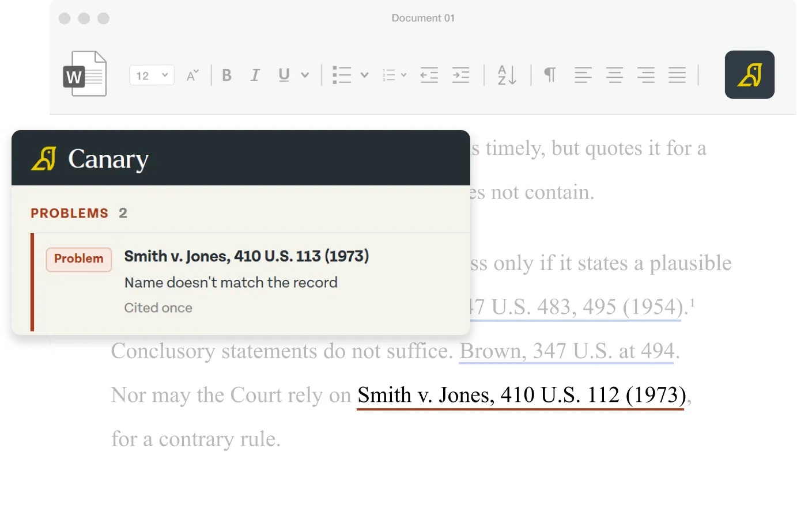Click the "for a contrary rule." text line
Viewport: 797px width, 532px height.
196,439
